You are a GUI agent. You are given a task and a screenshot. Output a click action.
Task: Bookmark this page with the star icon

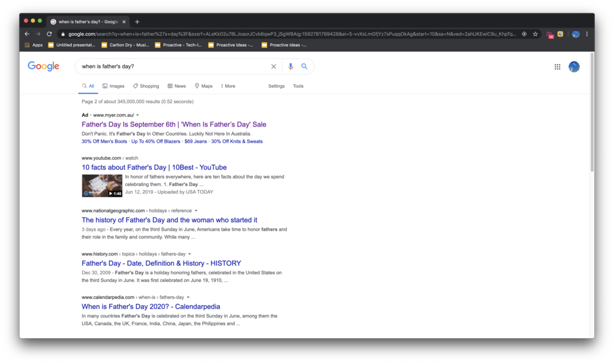(x=535, y=34)
